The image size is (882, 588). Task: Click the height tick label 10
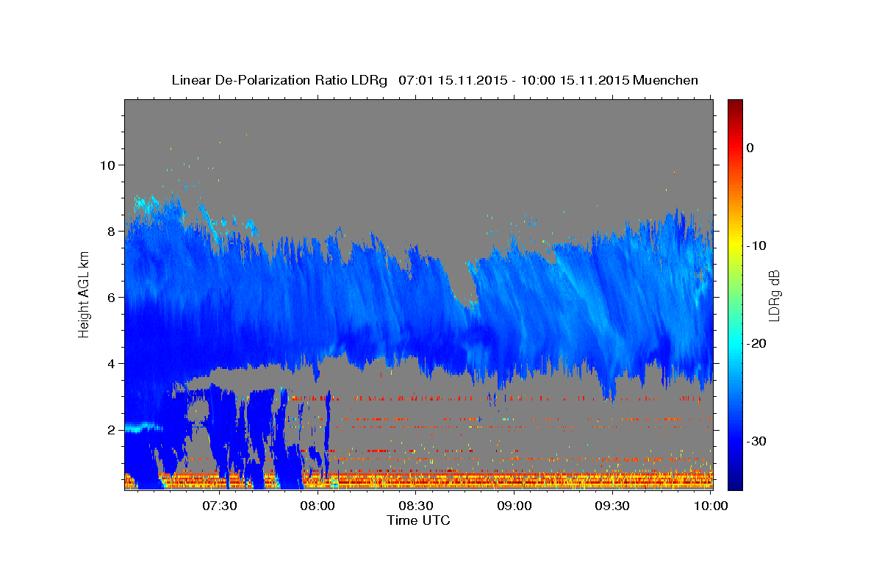coord(107,165)
